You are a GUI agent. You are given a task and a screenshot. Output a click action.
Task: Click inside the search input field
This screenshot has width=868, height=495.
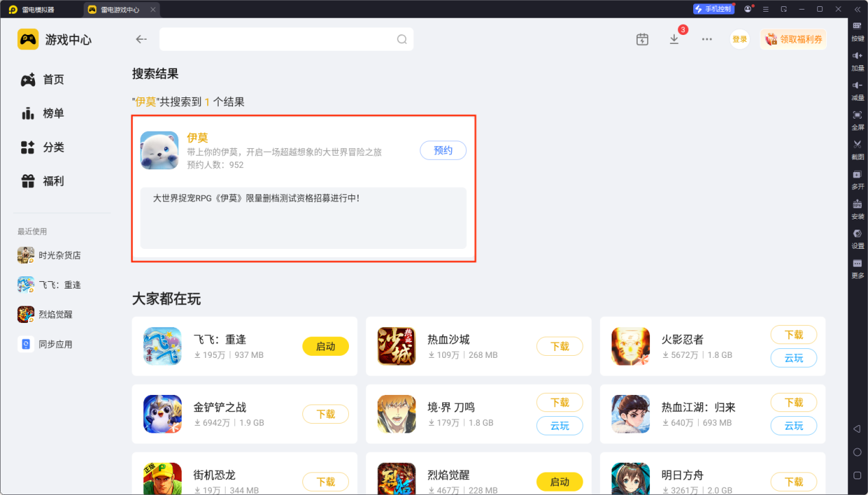pyautogui.click(x=274, y=39)
